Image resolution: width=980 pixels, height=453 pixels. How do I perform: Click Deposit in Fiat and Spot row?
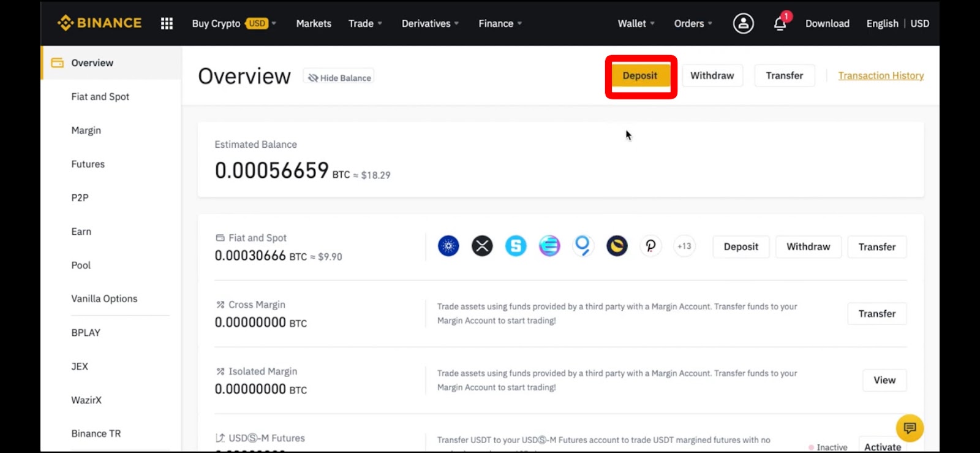click(741, 246)
